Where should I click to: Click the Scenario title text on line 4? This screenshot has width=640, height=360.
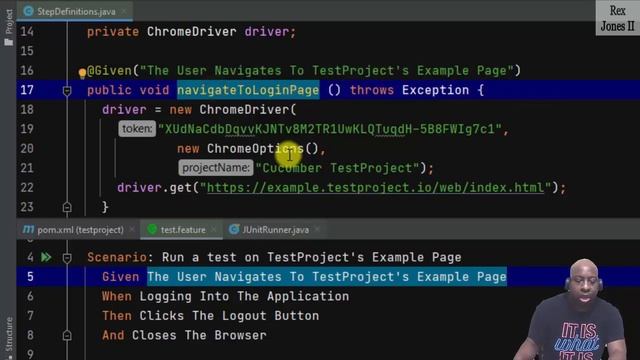click(x=311, y=258)
